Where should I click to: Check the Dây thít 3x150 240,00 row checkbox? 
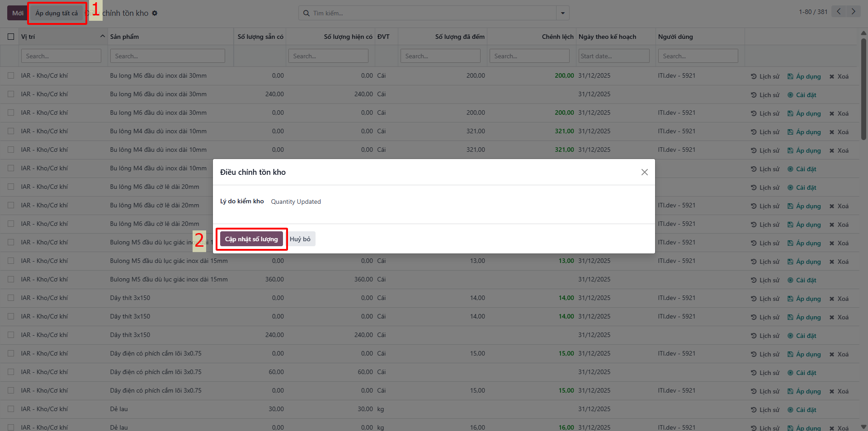click(11, 335)
